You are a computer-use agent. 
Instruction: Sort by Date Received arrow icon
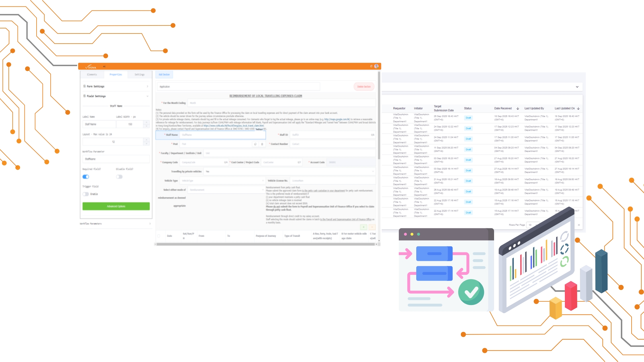[518, 109]
